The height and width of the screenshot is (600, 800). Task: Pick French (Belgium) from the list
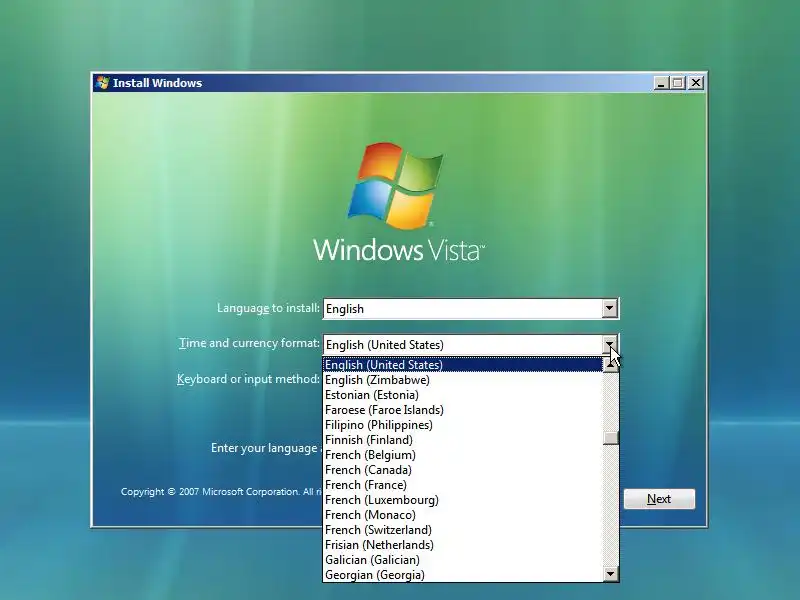[463, 455]
